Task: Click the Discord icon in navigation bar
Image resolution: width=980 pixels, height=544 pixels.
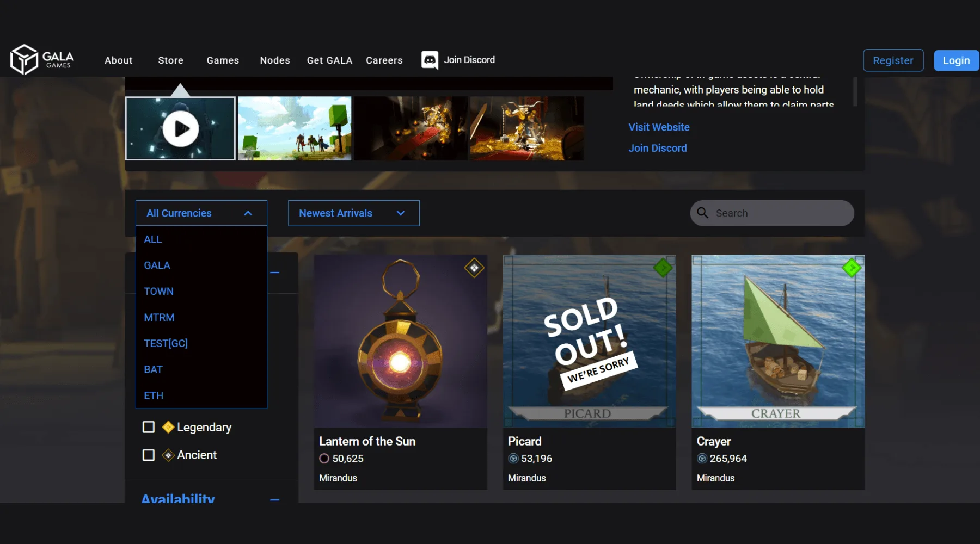Action: click(430, 60)
